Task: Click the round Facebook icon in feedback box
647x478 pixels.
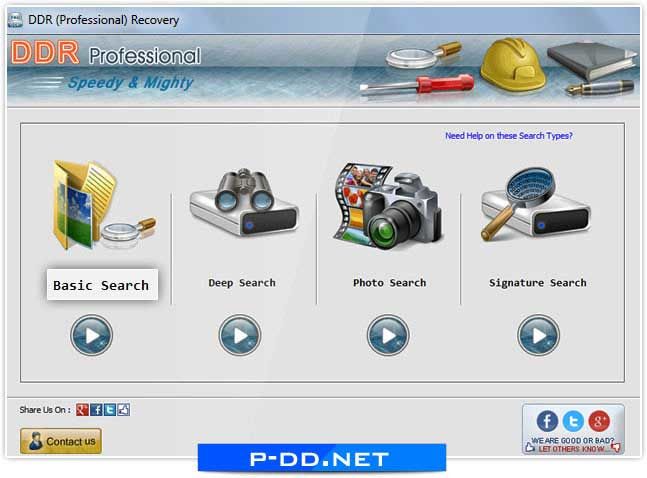Action: tap(547, 421)
